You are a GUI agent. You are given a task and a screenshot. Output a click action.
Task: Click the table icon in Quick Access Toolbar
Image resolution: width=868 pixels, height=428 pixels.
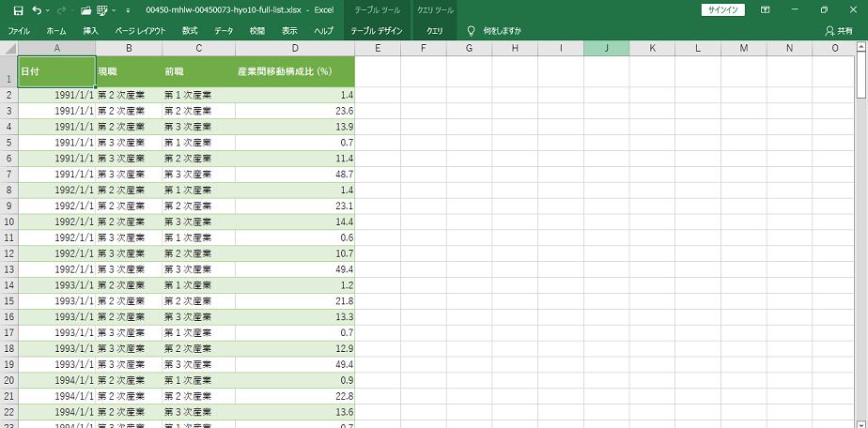point(102,10)
